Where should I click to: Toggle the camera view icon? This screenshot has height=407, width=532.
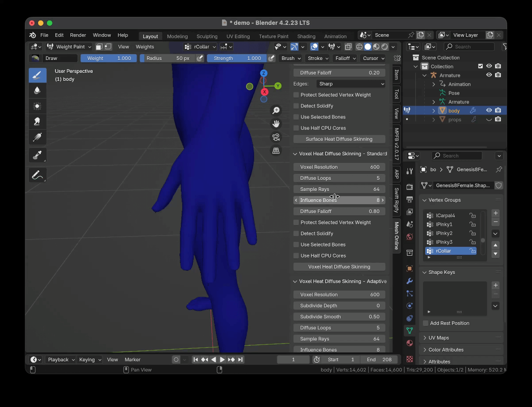(276, 137)
